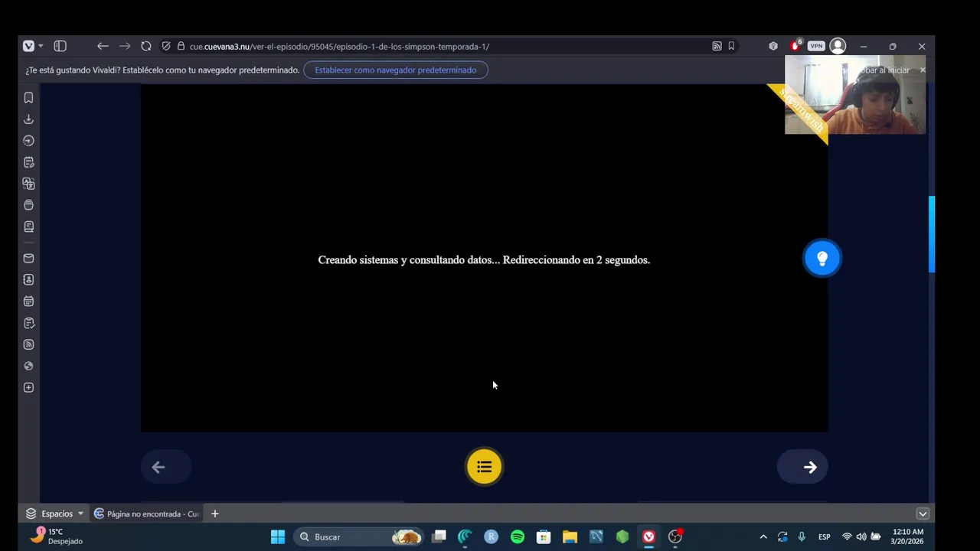This screenshot has width=980, height=551.
Task: Click the blue lightbulb floating button
Action: tap(822, 259)
